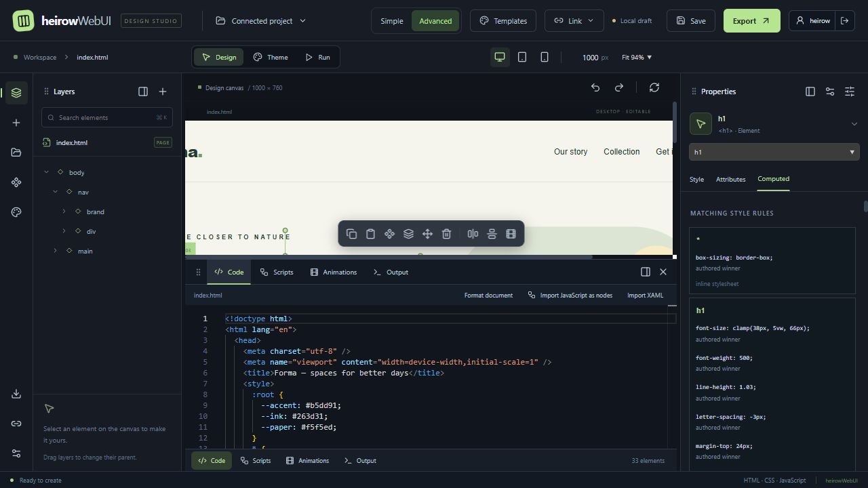This screenshot has width=868, height=488.
Task: Expand the brand tree node
Action: [x=64, y=211]
